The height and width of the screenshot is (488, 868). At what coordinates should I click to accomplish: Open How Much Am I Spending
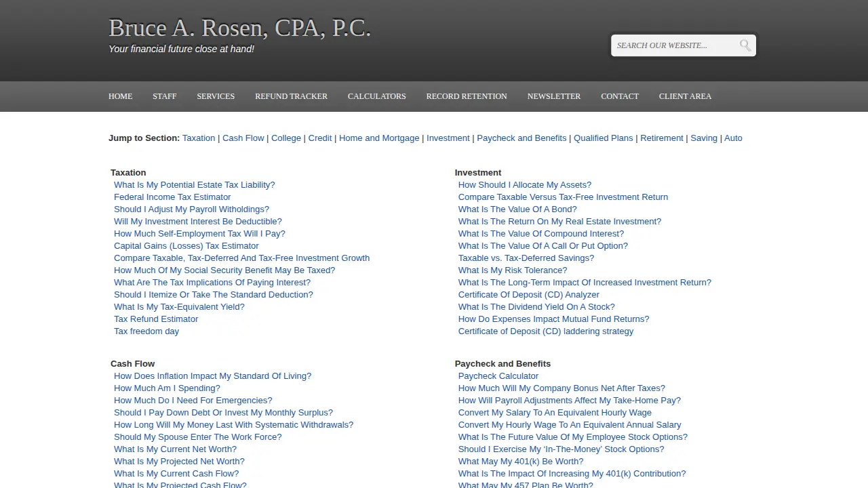click(167, 388)
